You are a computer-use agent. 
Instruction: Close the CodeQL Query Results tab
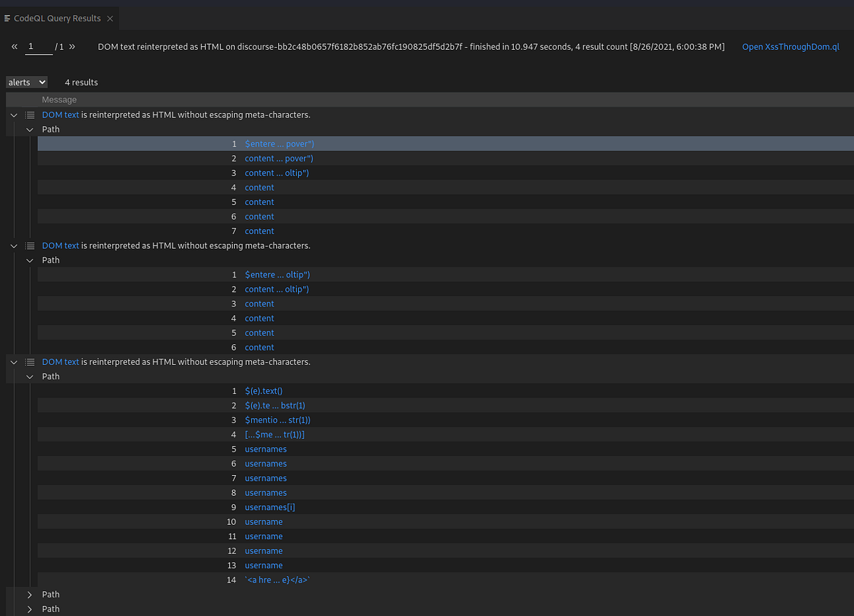110,18
